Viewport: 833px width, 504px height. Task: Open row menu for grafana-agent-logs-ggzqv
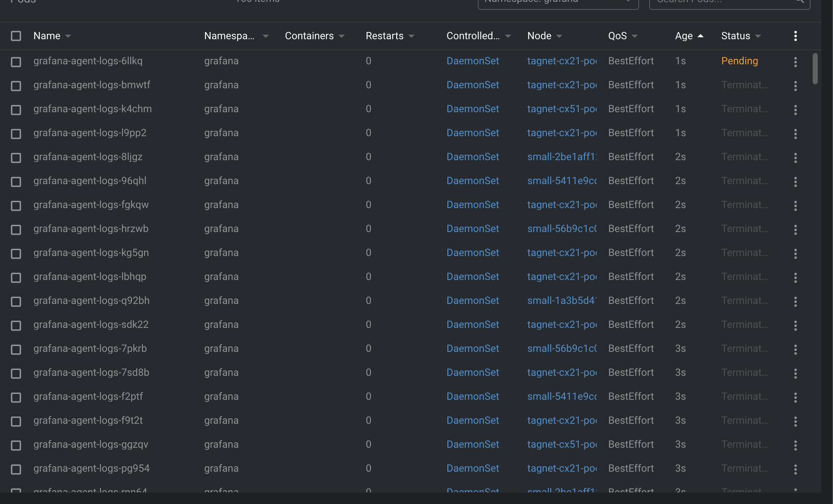click(x=795, y=445)
